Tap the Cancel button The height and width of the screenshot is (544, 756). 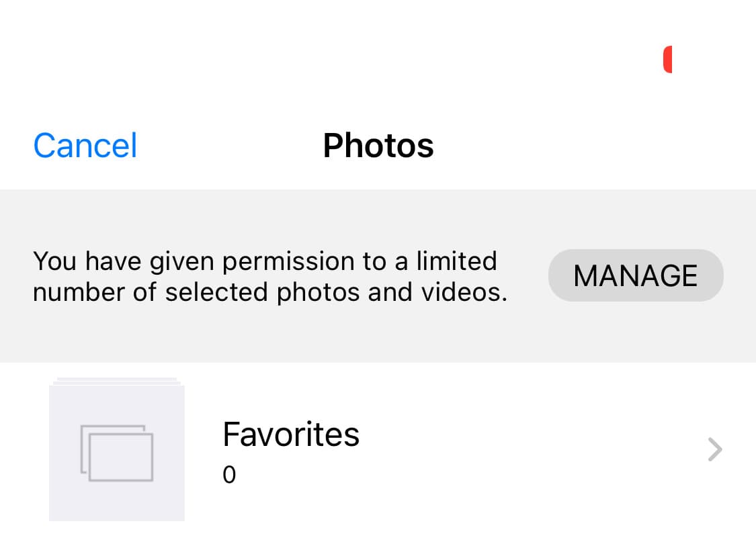pyautogui.click(x=85, y=146)
